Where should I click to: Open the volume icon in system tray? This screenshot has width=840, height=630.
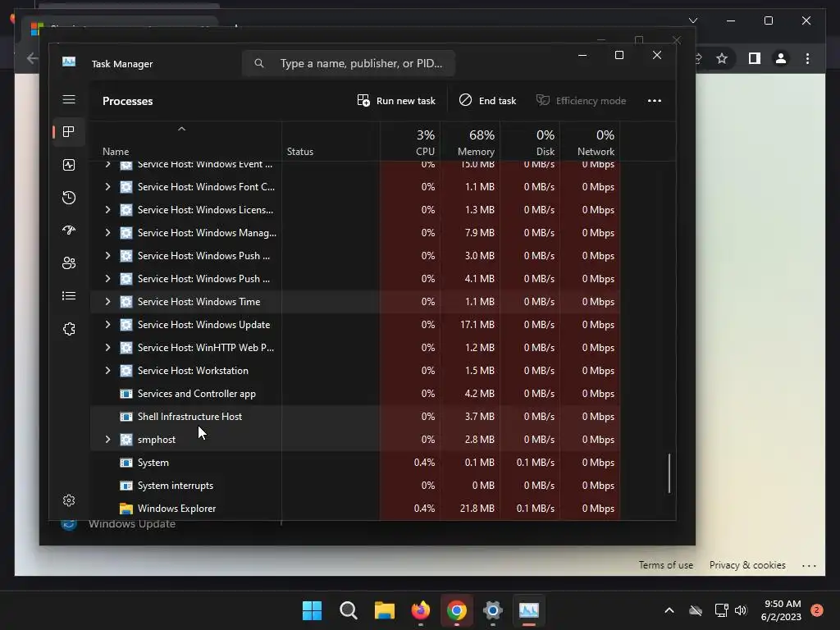741,610
